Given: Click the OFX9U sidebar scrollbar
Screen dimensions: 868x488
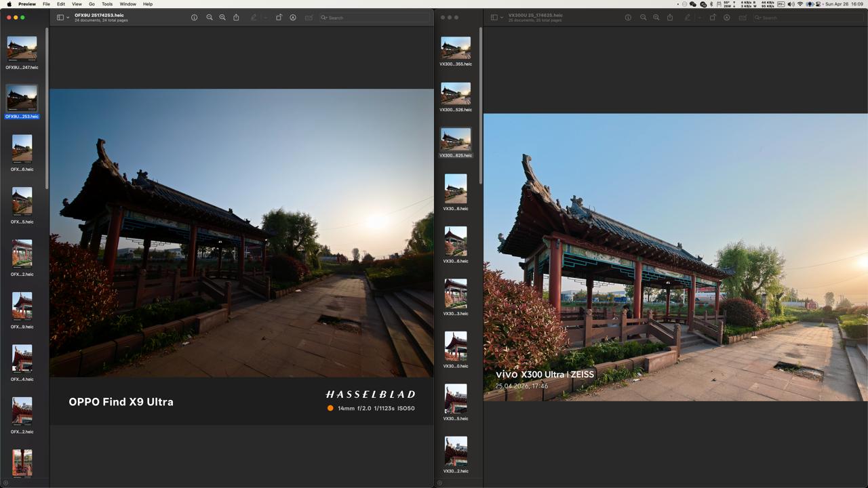Looking at the screenshot, I should click(46, 108).
